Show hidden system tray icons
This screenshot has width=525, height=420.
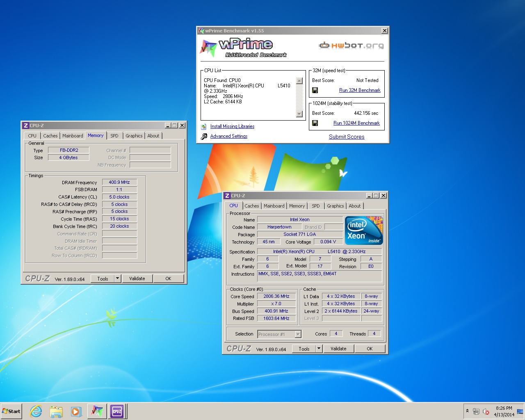coord(467,411)
